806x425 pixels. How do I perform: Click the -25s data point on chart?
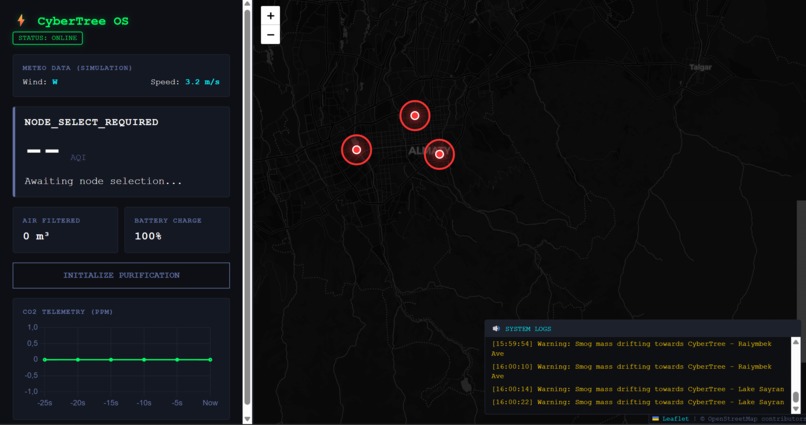click(45, 360)
